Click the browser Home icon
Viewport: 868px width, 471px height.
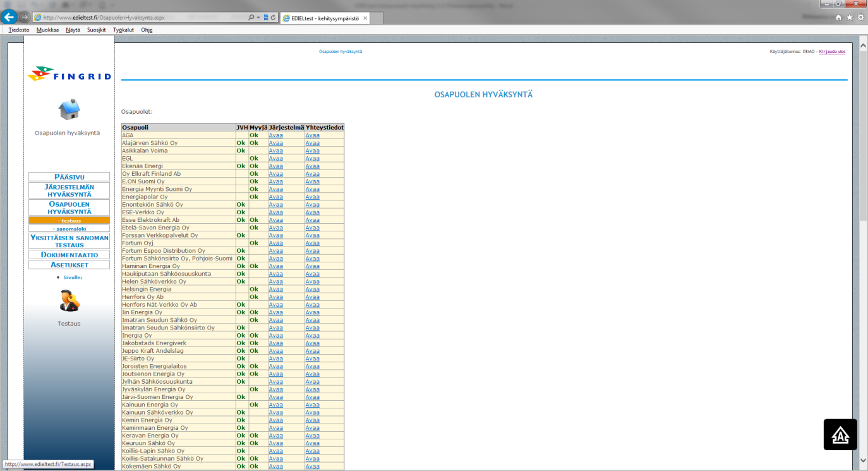tap(838, 18)
